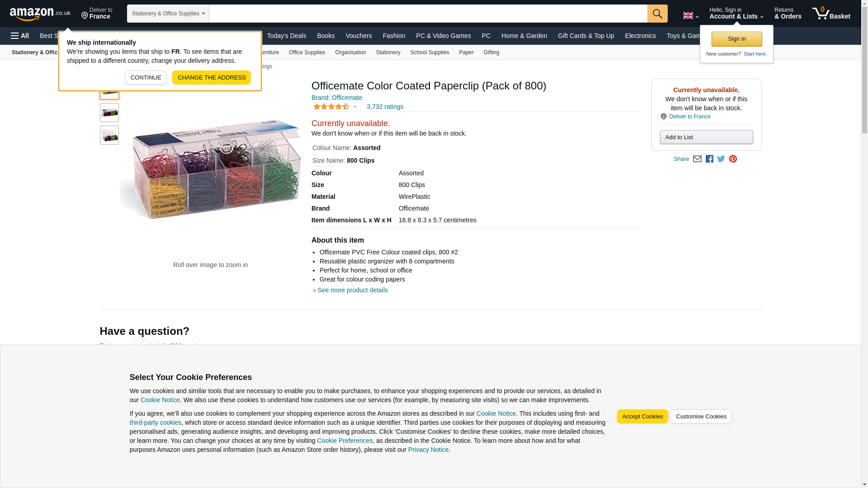The width and height of the screenshot is (868, 488).
Task: Go to Vouchers navigation item
Action: [x=359, y=36]
